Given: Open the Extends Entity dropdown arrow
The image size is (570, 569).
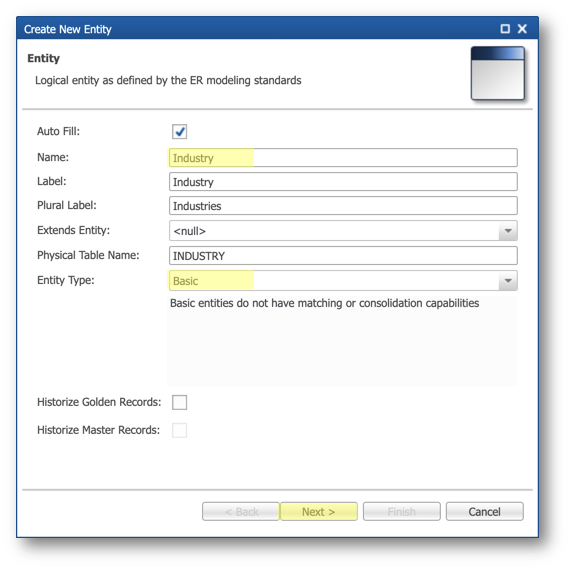Looking at the screenshot, I should tap(508, 231).
